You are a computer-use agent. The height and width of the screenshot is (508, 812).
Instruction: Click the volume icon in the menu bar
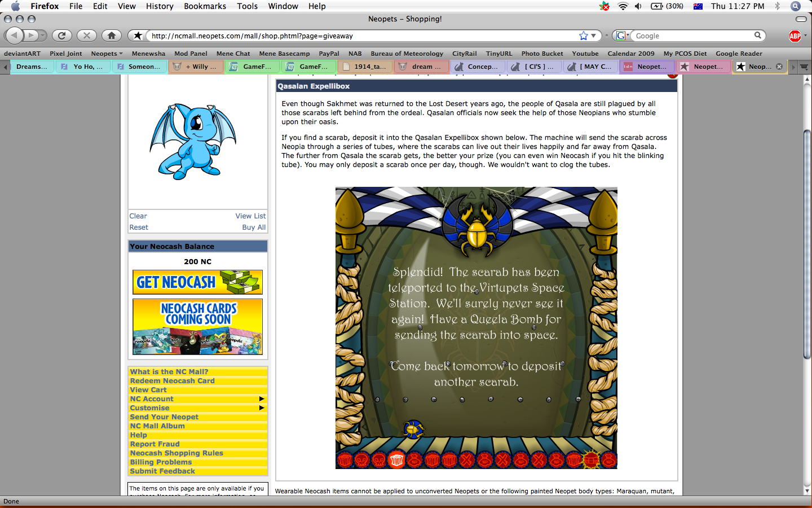click(x=638, y=6)
